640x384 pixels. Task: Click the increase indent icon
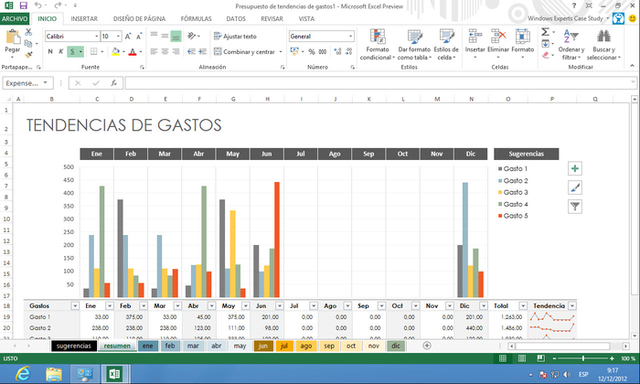click(202, 51)
